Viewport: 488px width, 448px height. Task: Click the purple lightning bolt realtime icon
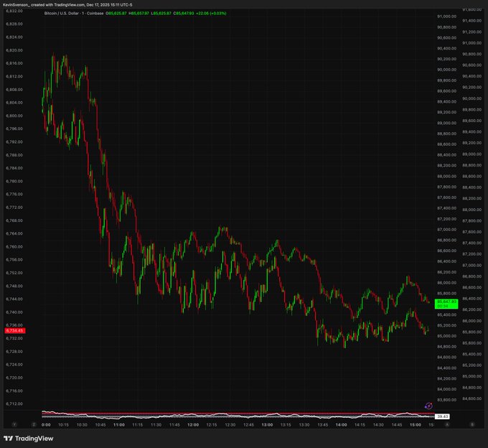[x=428, y=406]
